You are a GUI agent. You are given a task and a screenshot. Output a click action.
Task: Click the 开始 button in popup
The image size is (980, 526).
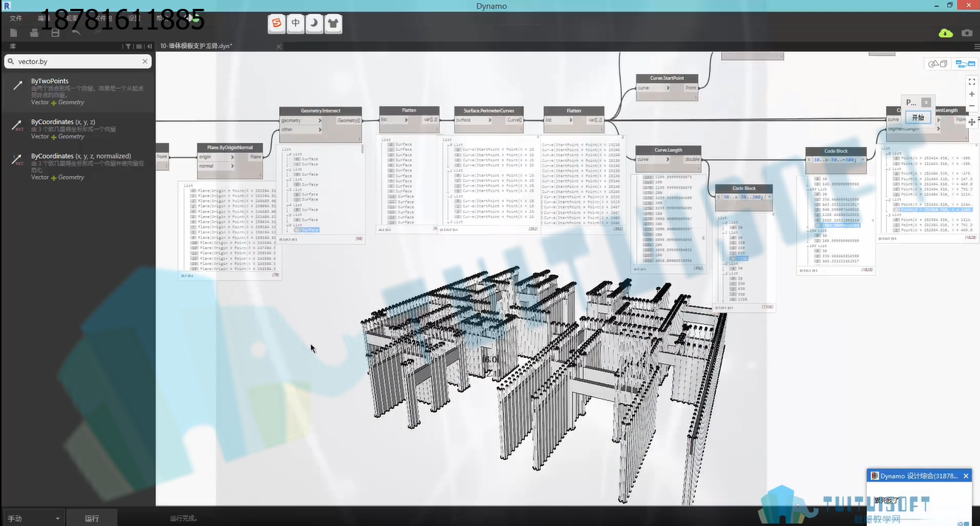[x=918, y=118]
